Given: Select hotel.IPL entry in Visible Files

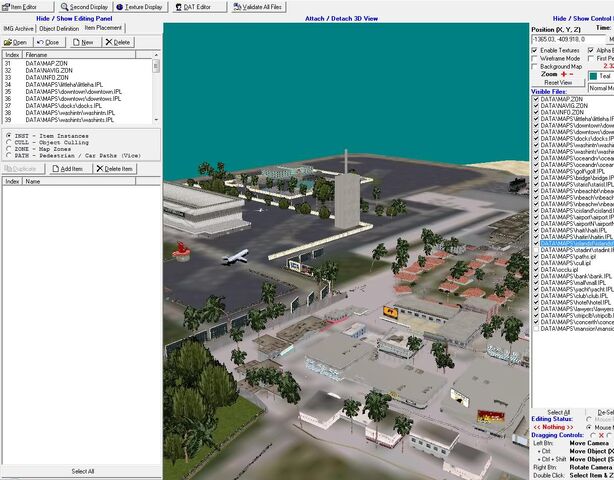Looking at the screenshot, I should point(575,302).
